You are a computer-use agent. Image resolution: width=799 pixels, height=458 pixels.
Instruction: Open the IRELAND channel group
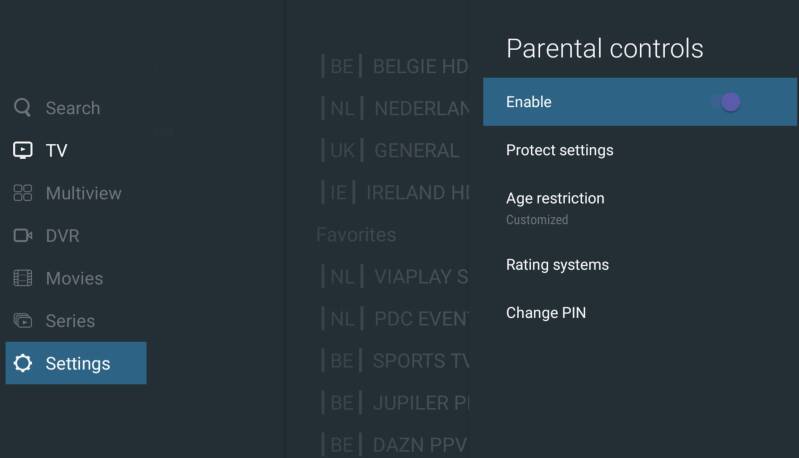[x=396, y=193]
